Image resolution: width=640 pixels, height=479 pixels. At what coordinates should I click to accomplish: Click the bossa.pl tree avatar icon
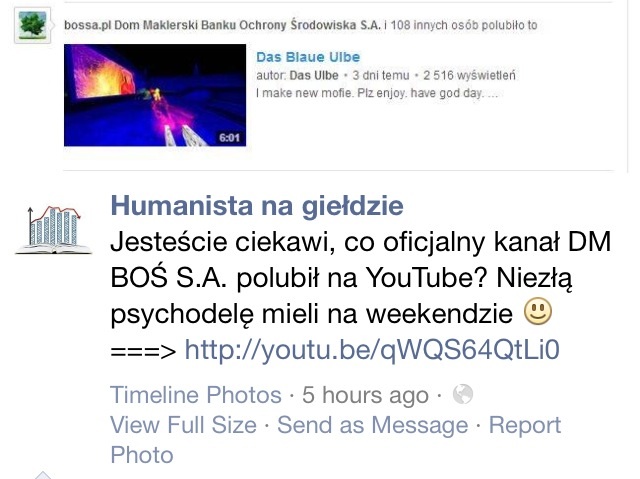tap(32, 25)
